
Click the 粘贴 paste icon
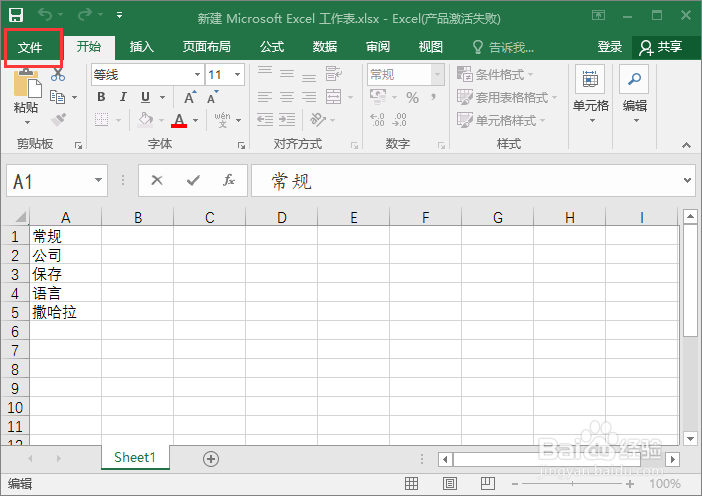coord(26,84)
